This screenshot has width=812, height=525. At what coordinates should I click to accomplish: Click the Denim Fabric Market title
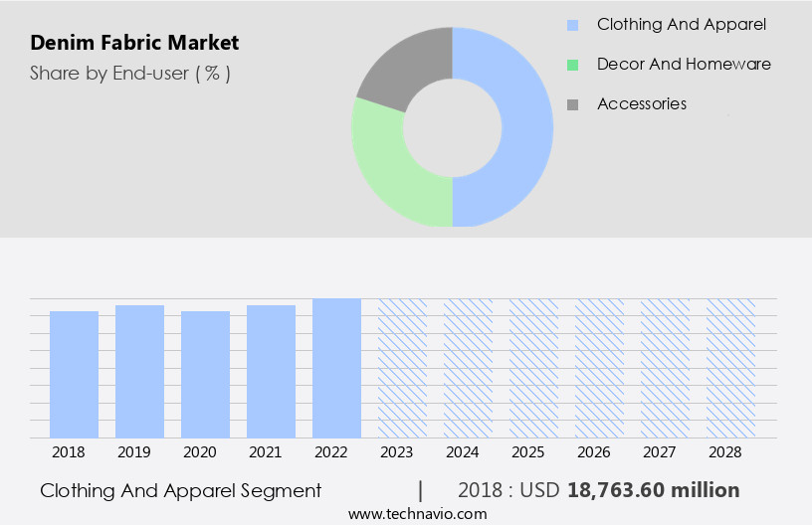click(133, 43)
